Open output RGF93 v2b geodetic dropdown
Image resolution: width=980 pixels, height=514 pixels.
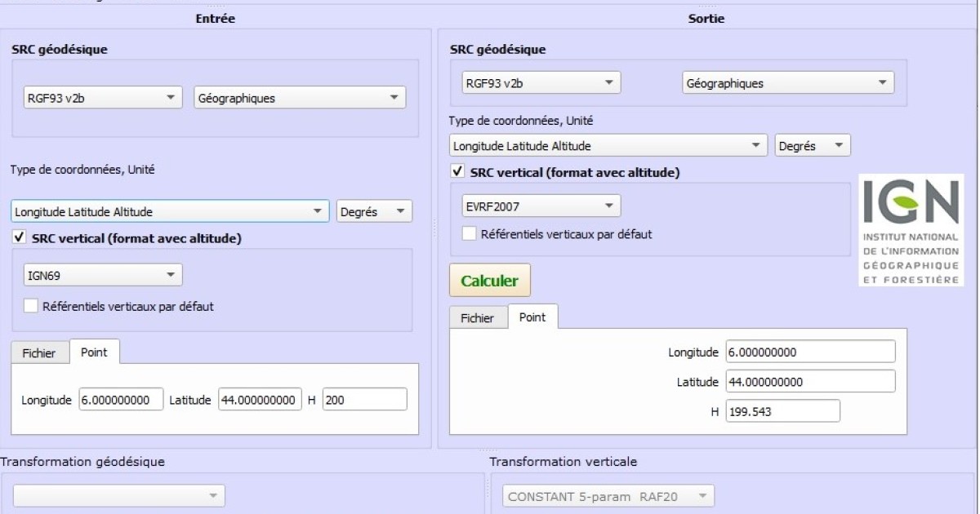click(540, 83)
